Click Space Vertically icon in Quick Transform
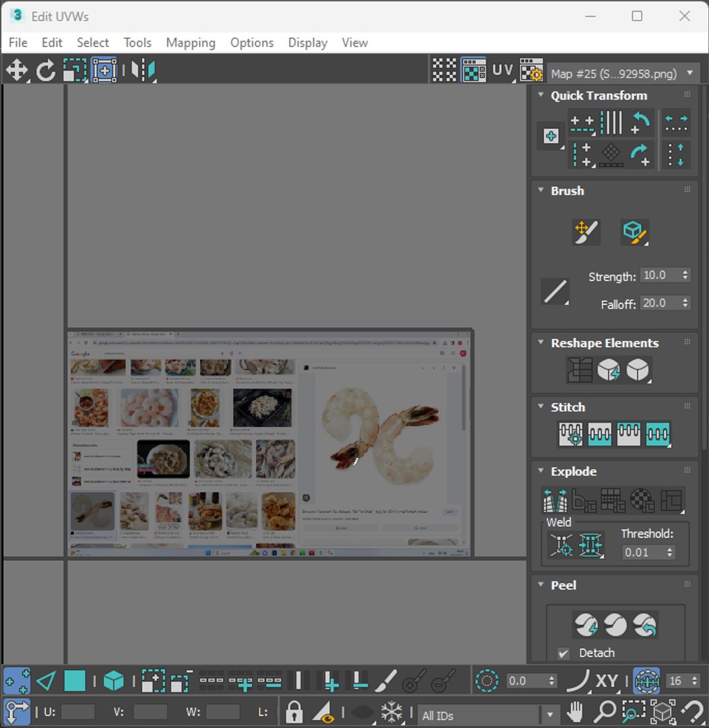The height and width of the screenshot is (728, 709). click(676, 155)
